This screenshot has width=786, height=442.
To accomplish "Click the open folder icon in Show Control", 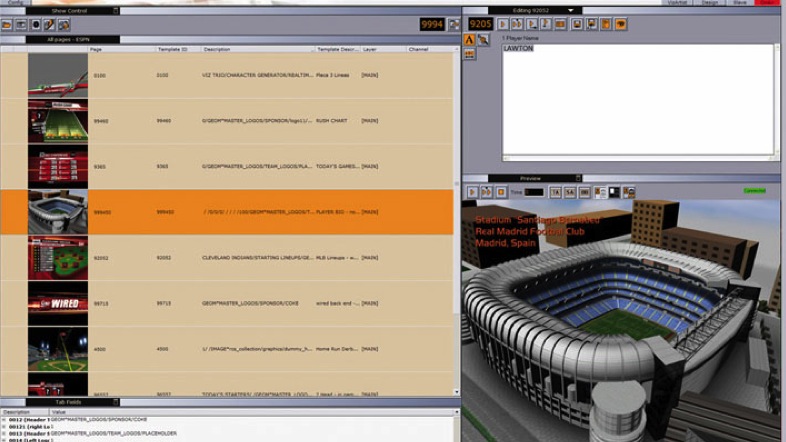I will pyautogui.click(x=7, y=24).
